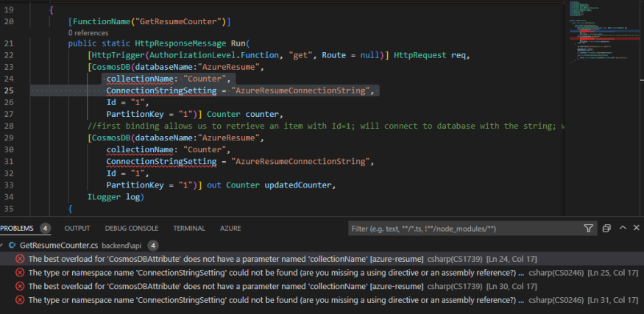Click the 0 references code lens
Screen dimensions: 644x314
tap(88, 33)
